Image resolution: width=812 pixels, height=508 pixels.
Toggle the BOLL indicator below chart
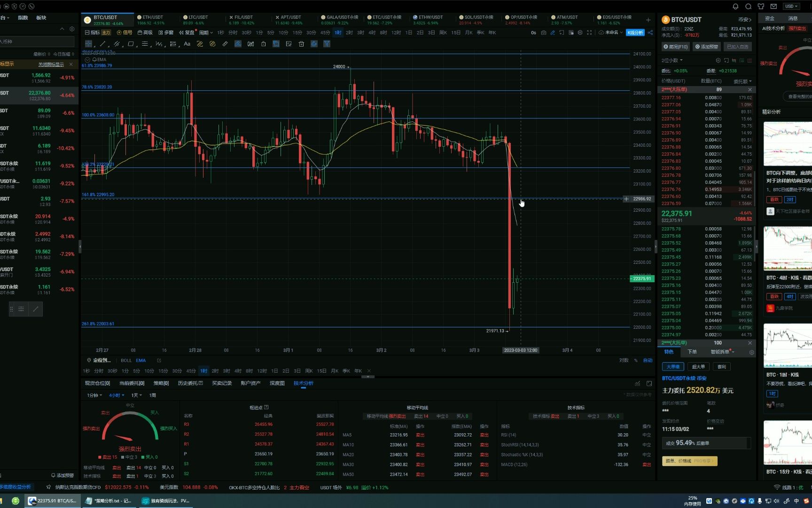click(x=126, y=360)
